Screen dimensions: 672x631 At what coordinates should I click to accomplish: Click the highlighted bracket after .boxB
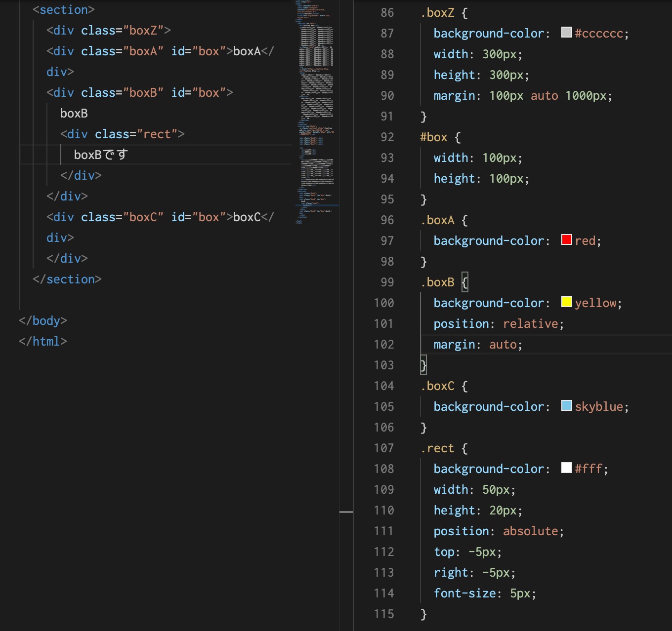(465, 282)
